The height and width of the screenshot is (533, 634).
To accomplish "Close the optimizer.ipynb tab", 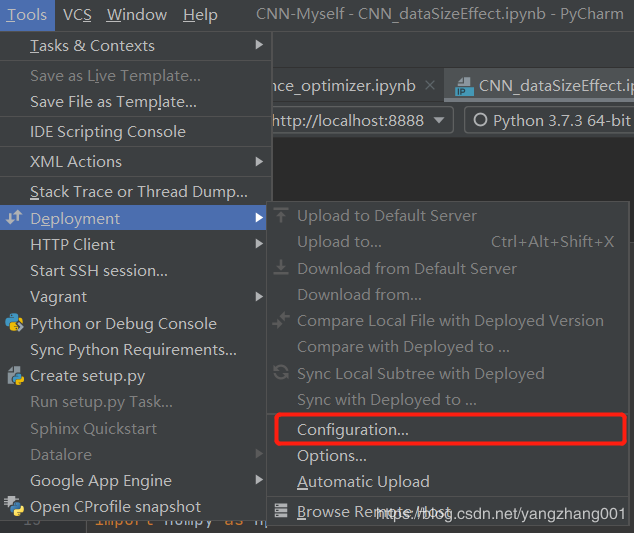I will point(430,85).
